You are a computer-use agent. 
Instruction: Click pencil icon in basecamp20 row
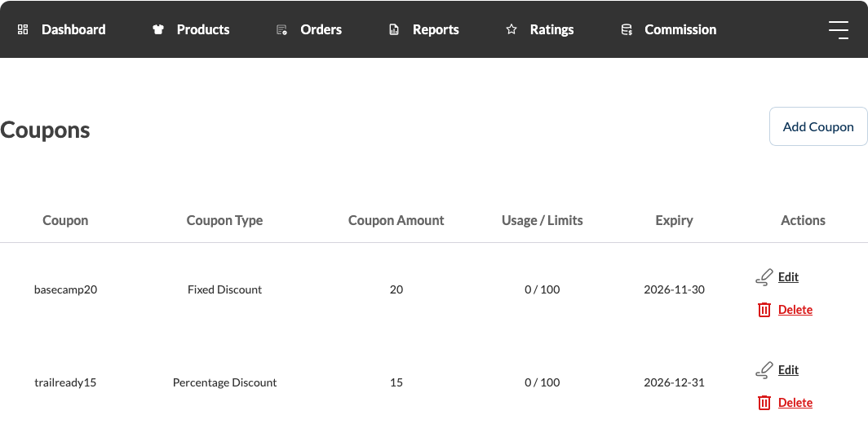click(x=764, y=276)
